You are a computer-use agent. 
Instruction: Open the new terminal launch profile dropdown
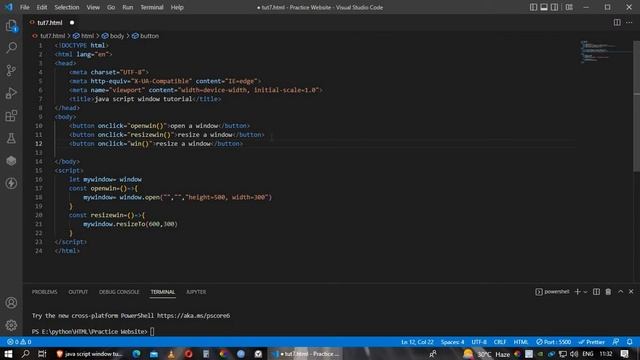point(585,291)
